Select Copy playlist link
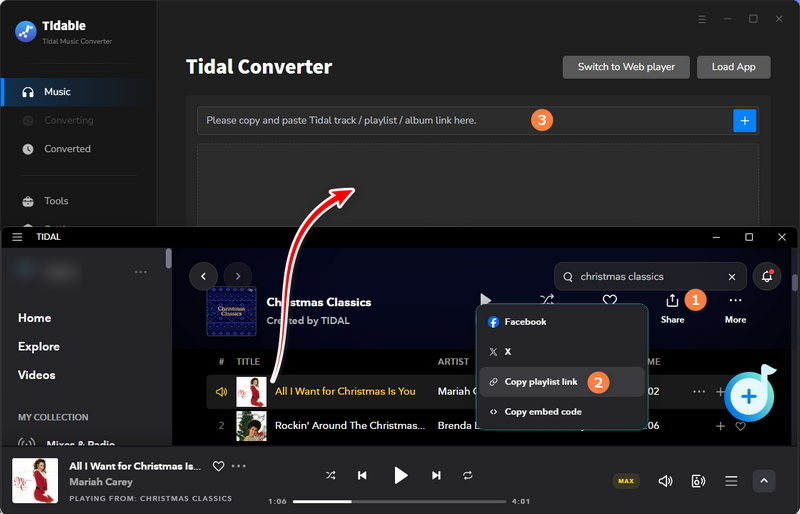The width and height of the screenshot is (800, 514). [x=563, y=382]
